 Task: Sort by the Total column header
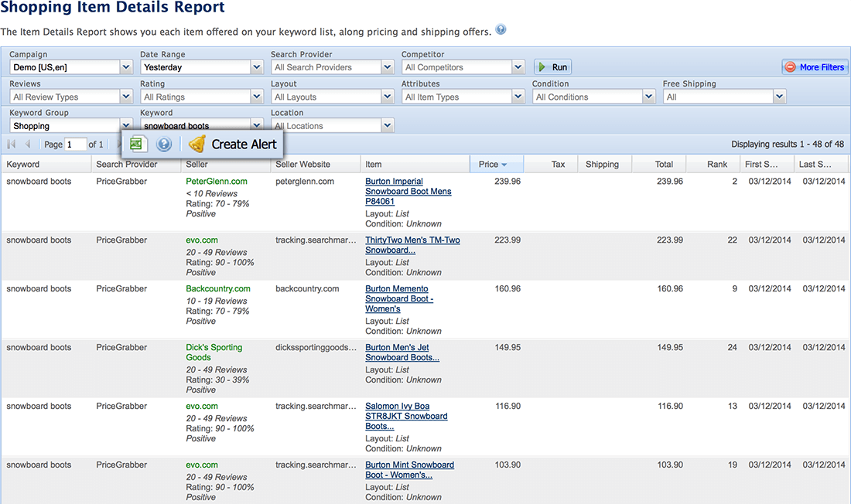[x=659, y=164]
